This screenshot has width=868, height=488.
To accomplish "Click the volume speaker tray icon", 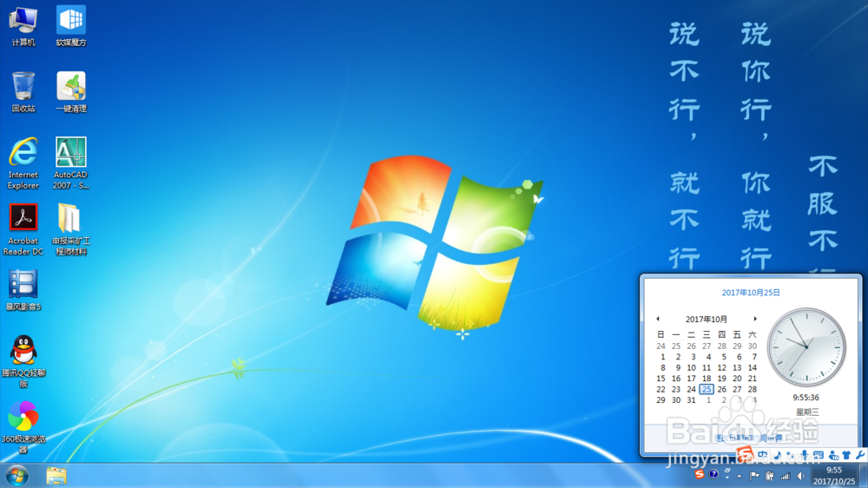I will pos(800,475).
